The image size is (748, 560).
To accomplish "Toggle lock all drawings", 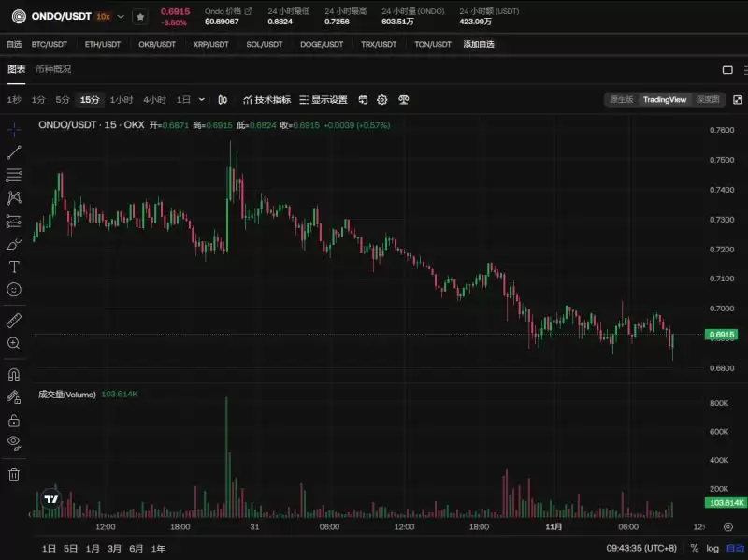I will click(x=14, y=421).
